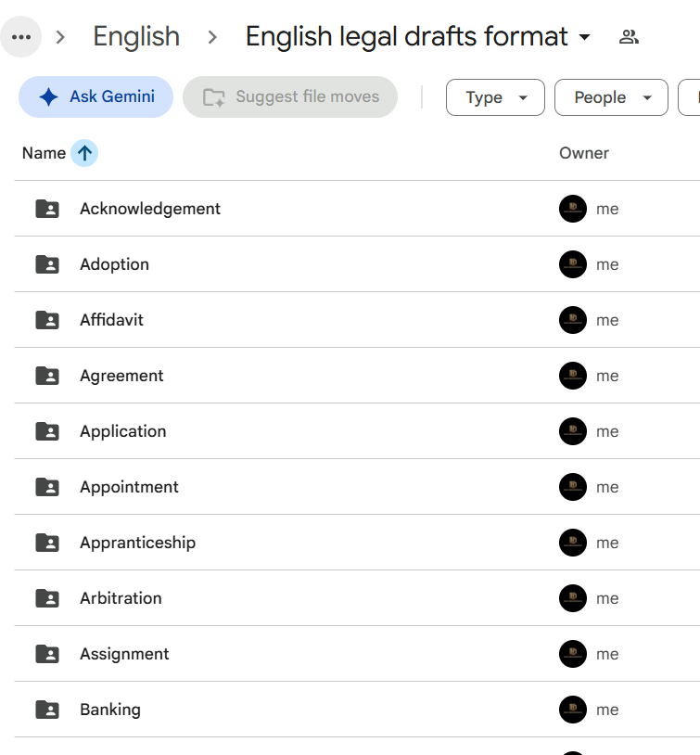Click the Affidavit folder name

[111, 320]
